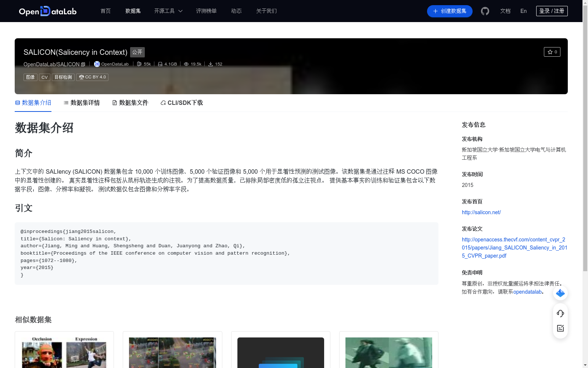Click the OpenDataLab/SALICON path text
588x368 pixels.
pyautogui.click(x=51, y=64)
